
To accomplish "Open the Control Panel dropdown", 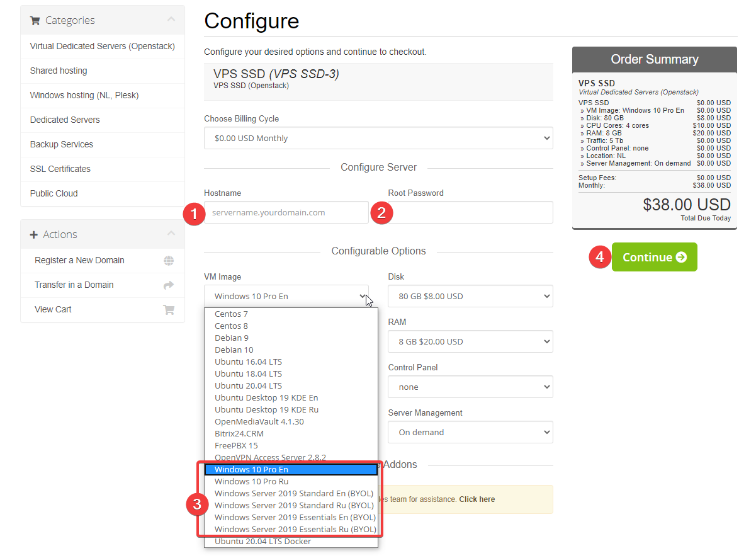I will point(470,387).
